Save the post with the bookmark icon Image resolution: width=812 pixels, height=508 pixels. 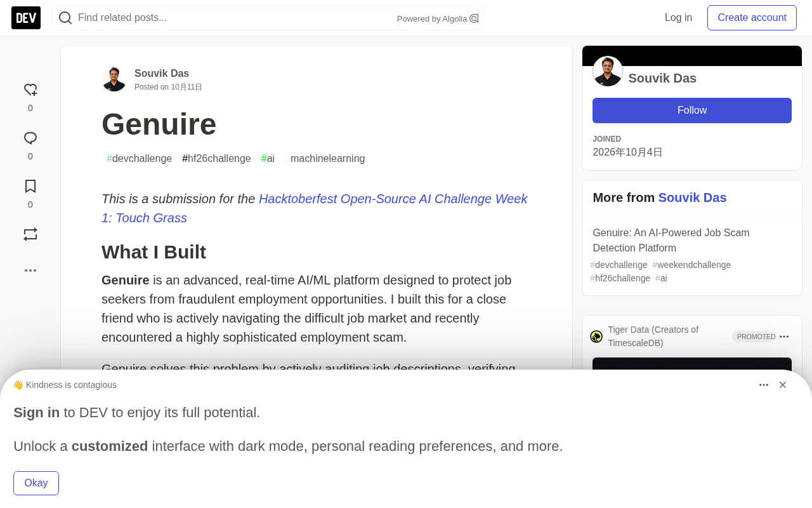coord(30,187)
